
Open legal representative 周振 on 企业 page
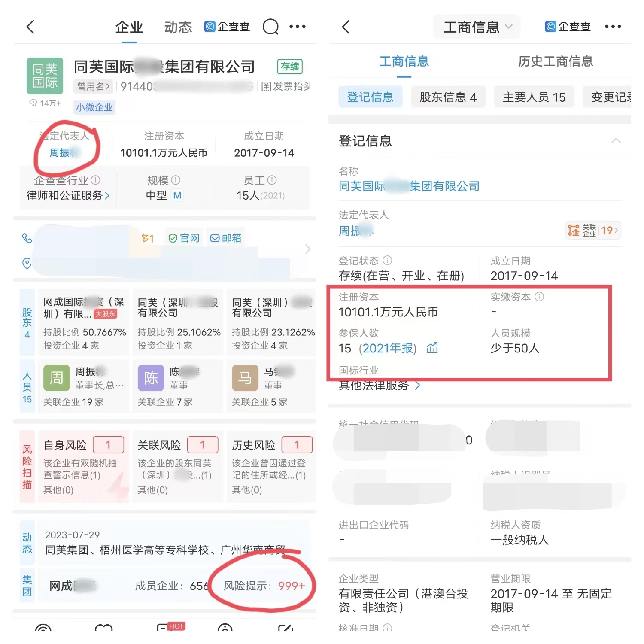tap(64, 153)
